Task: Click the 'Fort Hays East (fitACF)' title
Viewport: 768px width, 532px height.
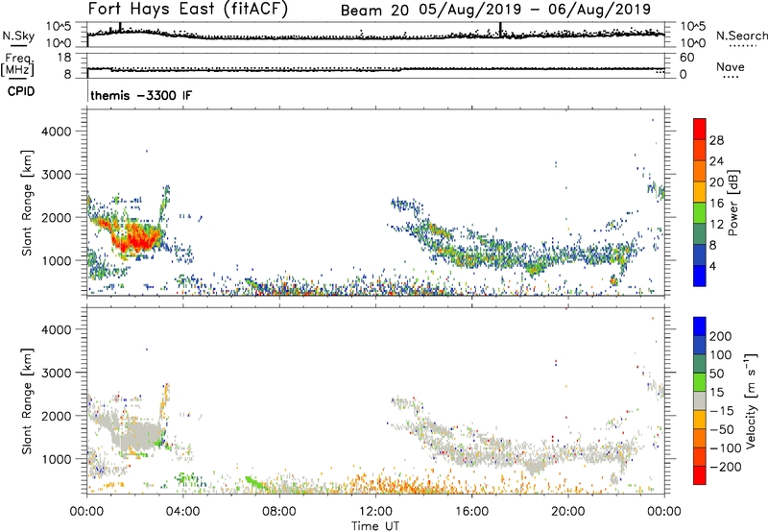Action: point(187,9)
